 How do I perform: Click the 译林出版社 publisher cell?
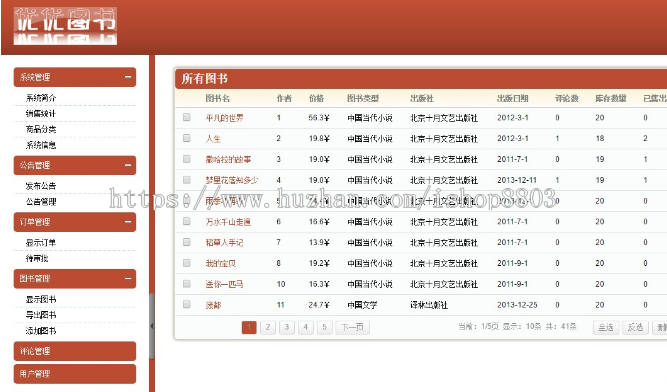429,305
